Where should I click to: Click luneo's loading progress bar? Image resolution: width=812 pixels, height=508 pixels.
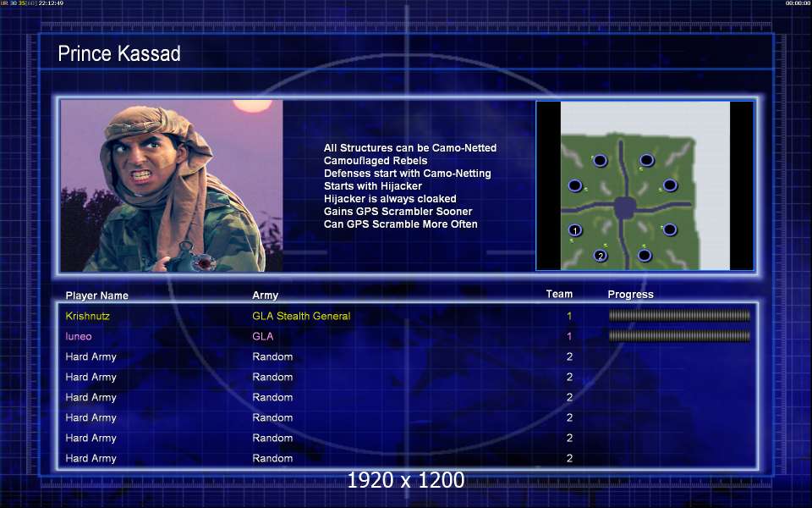coord(679,336)
